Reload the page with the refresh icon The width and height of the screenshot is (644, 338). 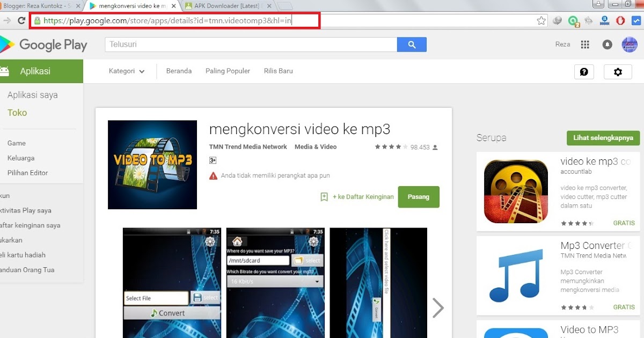[x=22, y=21]
